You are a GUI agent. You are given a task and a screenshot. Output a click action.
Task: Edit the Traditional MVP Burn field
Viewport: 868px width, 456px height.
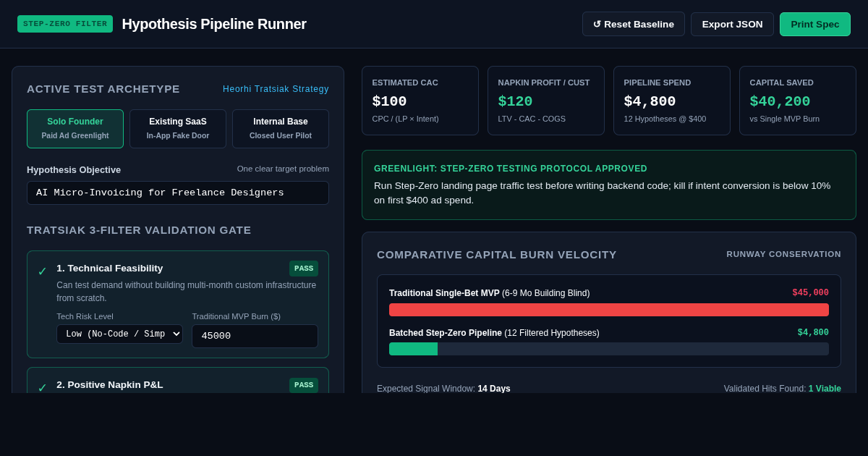[255, 336]
